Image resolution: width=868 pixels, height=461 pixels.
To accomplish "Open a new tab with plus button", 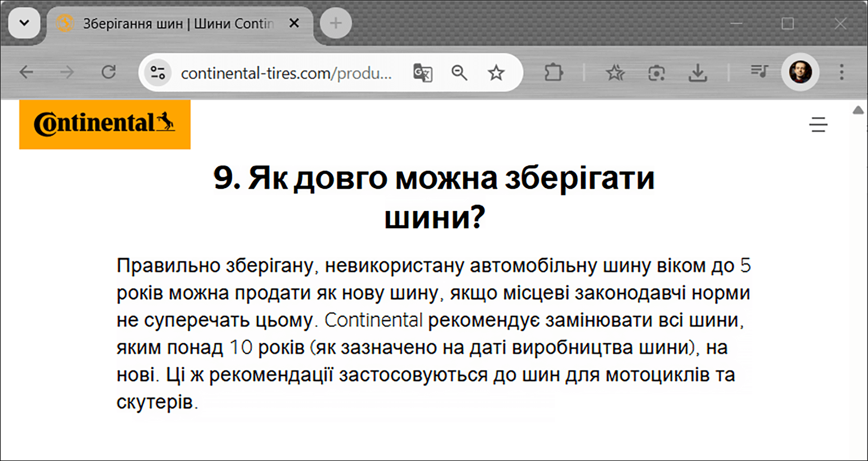I will coord(336,23).
